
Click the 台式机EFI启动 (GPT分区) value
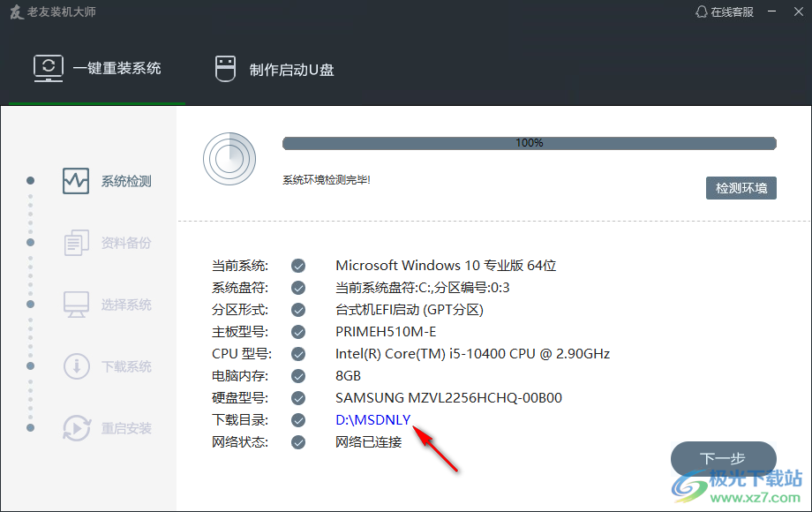[x=410, y=310]
